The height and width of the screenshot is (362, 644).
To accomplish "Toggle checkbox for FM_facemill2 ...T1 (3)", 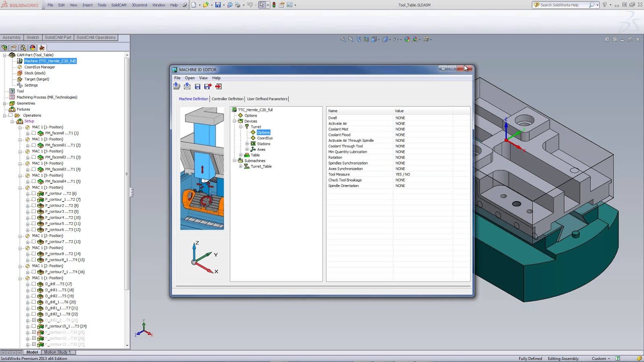I will pos(34,157).
